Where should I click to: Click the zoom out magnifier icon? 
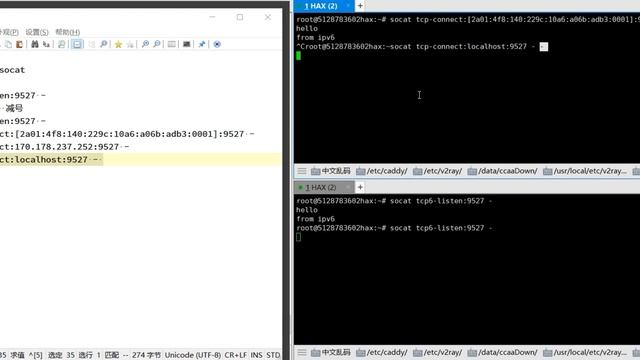coord(157,44)
